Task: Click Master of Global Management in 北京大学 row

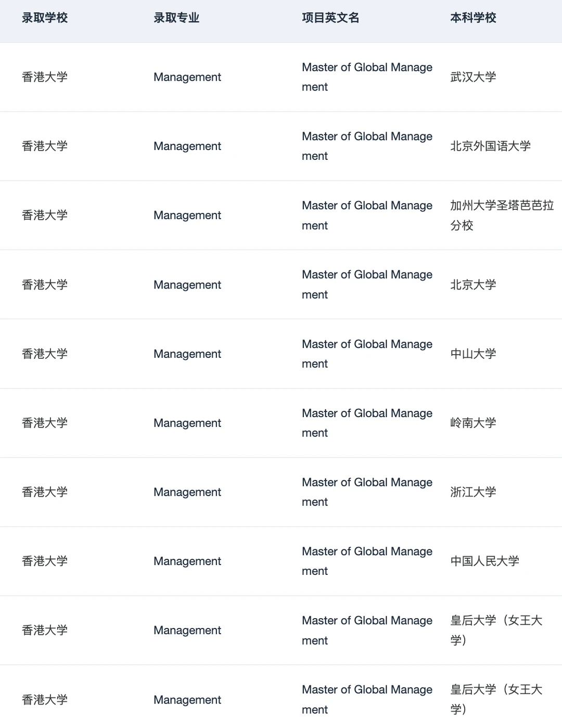Action: pos(367,285)
